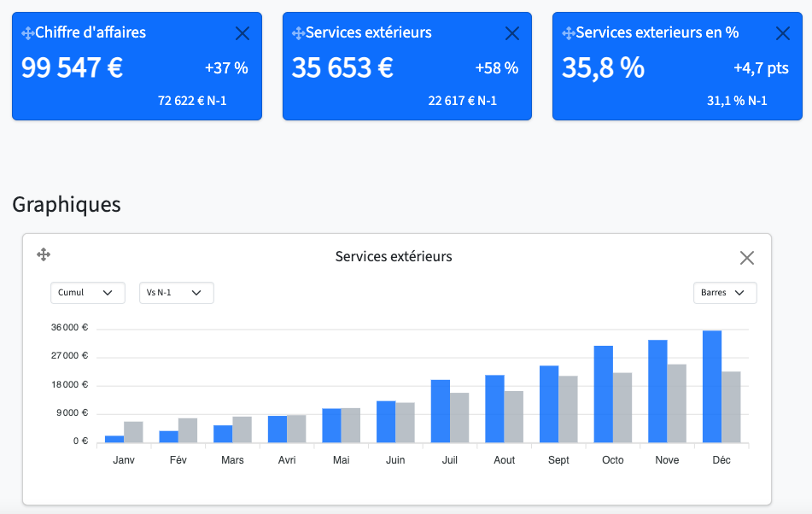The width and height of the screenshot is (812, 514).
Task: Click the Graphiques section heading
Action: click(x=67, y=205)
